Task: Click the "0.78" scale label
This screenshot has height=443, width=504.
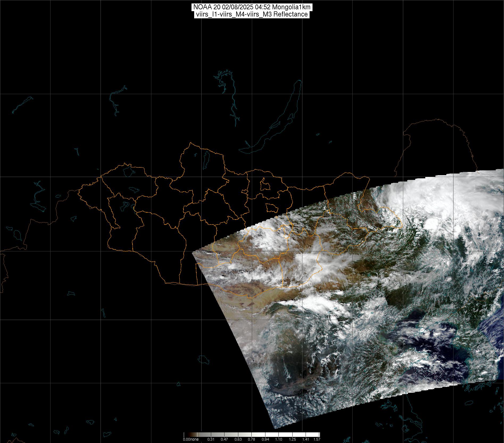Action: tap(252, 439)
